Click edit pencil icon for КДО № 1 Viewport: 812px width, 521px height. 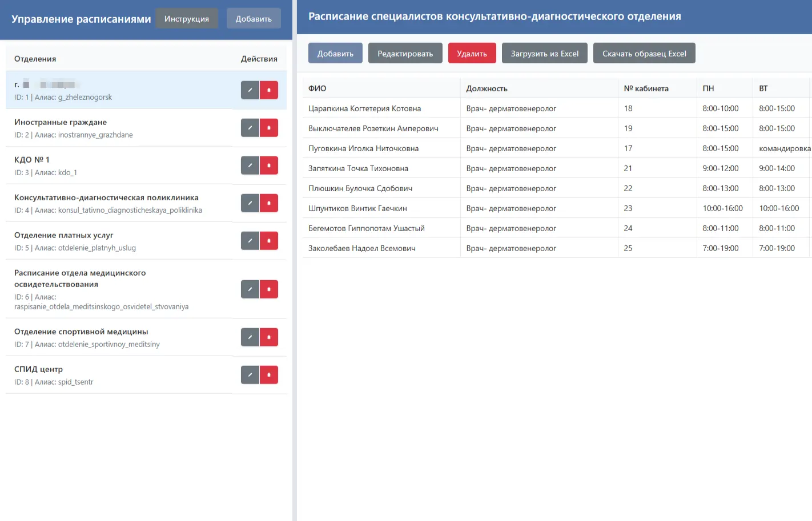250,165
